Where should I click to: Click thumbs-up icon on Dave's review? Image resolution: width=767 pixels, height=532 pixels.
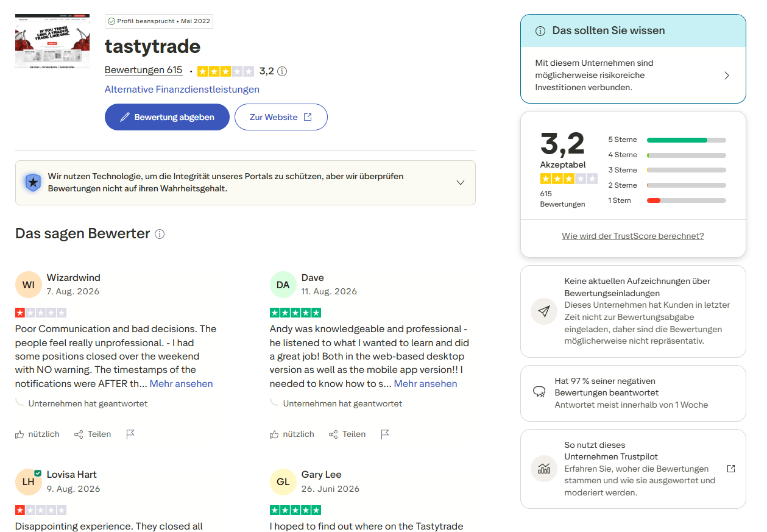274,434
